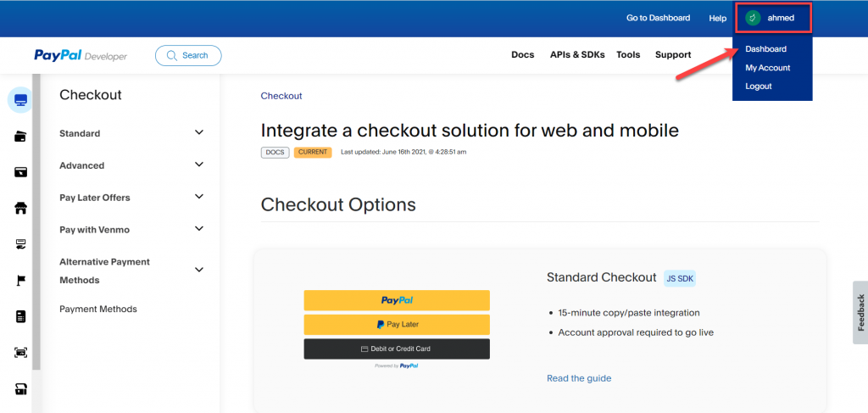Click the storefront house sidebar icon
868x413 pixels.
(x=20, y=208)
